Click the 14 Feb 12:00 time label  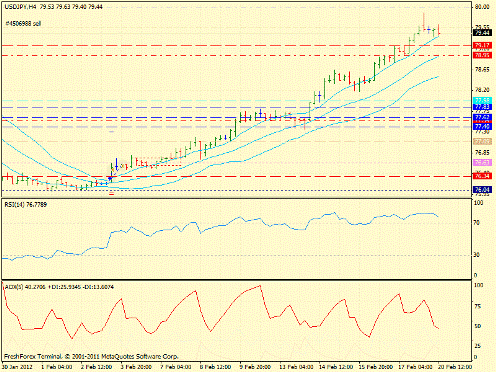(x=336, y=367)
